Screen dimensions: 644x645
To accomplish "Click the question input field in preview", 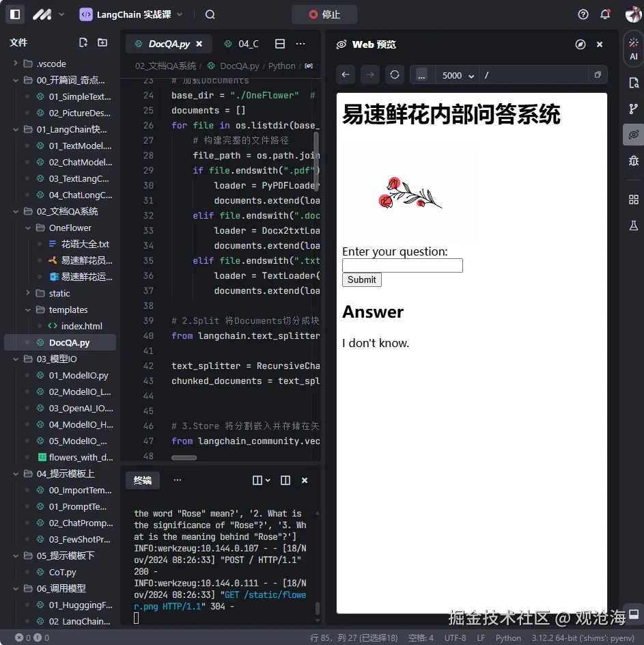I will coord(402,266).
